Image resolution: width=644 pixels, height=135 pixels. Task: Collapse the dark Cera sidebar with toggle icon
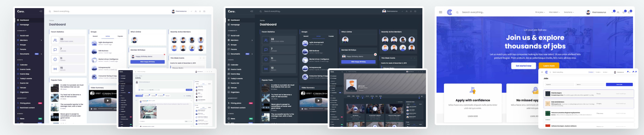tap(251, 11)
